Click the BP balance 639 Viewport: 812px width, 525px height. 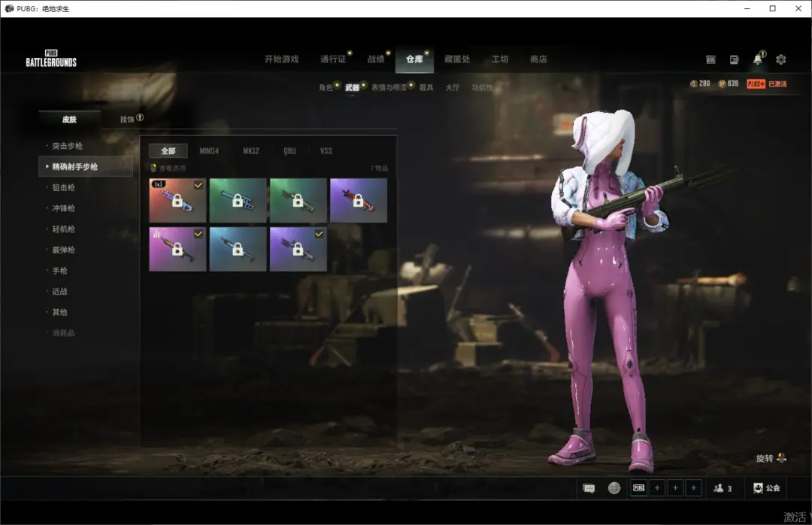click(728, 83)
